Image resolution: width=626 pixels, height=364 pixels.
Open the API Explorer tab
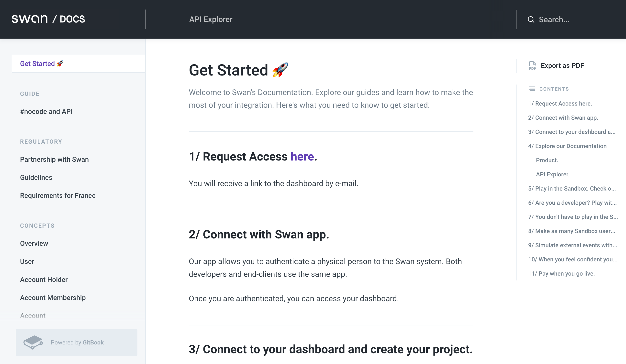[x=211, y=19]
